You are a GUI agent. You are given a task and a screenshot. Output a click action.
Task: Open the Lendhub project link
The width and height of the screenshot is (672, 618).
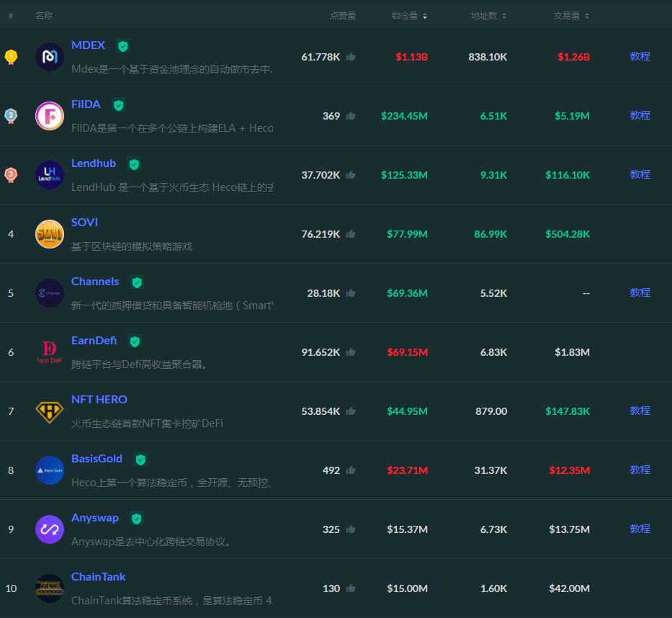click(x=94, y=164)
